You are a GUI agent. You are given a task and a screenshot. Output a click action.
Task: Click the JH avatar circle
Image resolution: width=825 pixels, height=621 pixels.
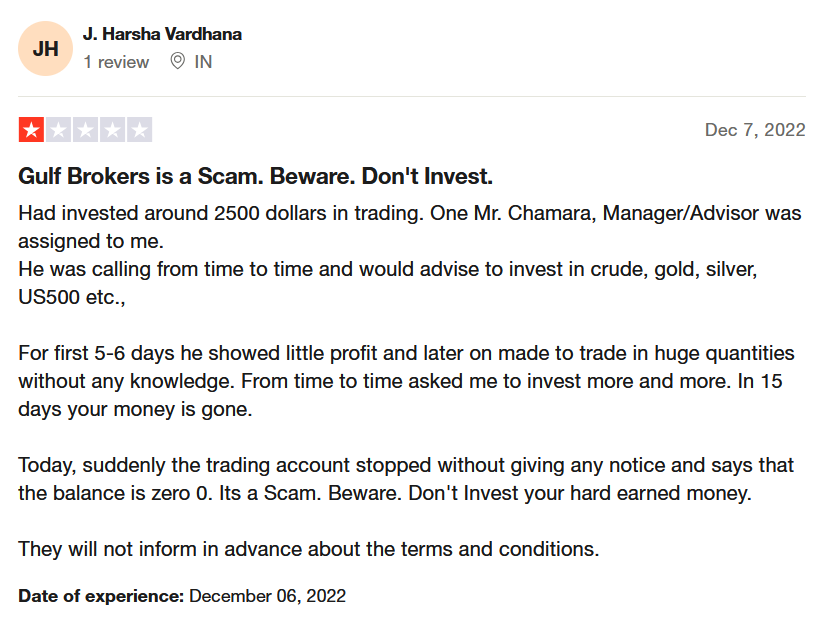point(45,48)
